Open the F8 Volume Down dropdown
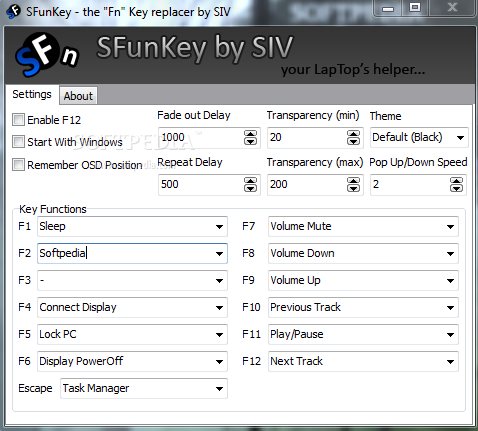 coord(363,253)
